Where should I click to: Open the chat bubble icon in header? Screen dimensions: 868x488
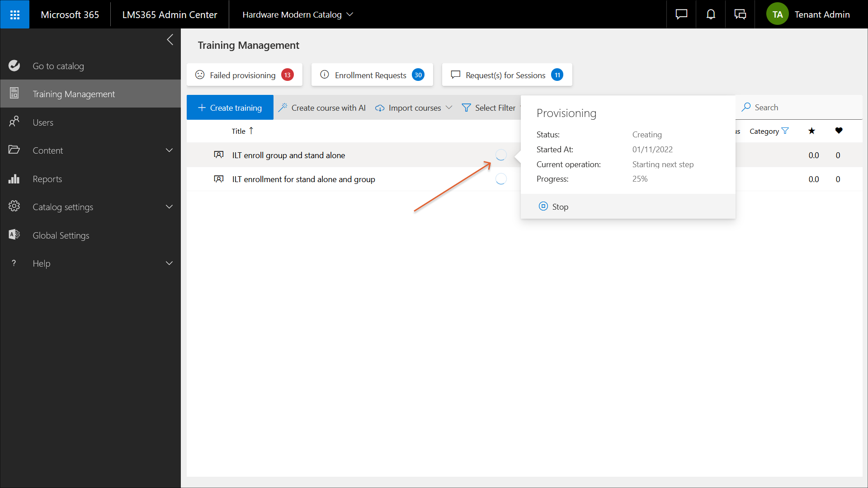(681, 14)
